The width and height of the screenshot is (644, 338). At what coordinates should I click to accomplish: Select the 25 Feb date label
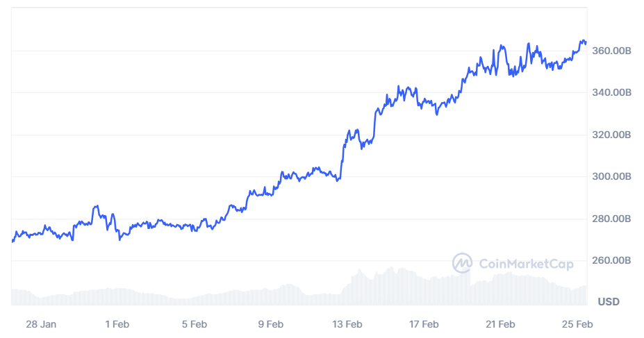[x=577, y=324]
